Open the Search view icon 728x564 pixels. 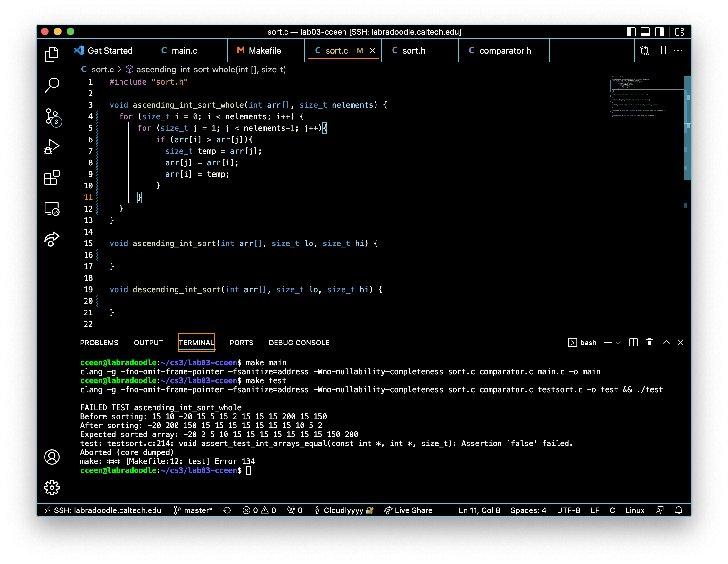pos(52,85)
